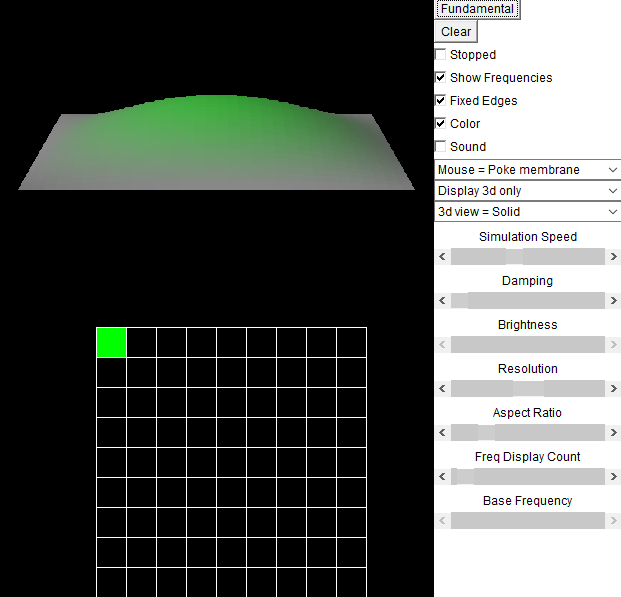
Task: Click the Simulation Speed slider thumb
Action: pos(514,257)
